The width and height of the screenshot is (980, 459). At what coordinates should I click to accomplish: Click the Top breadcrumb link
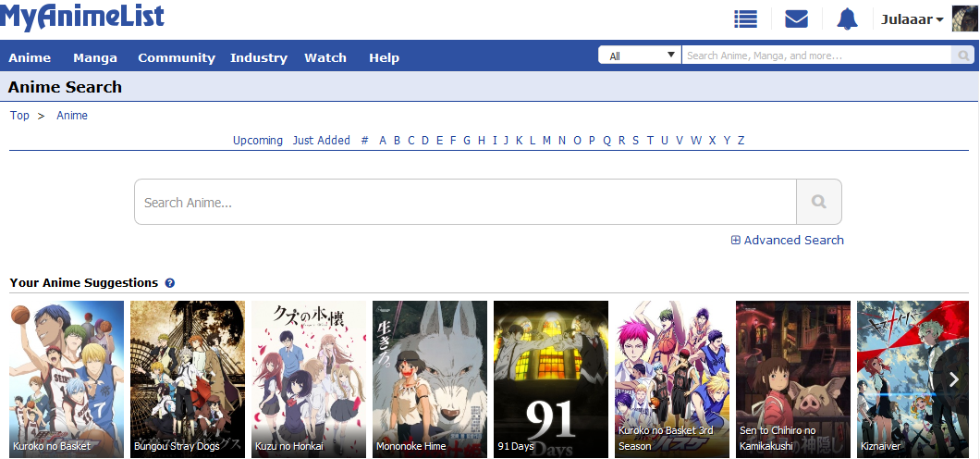coord(19,115)
